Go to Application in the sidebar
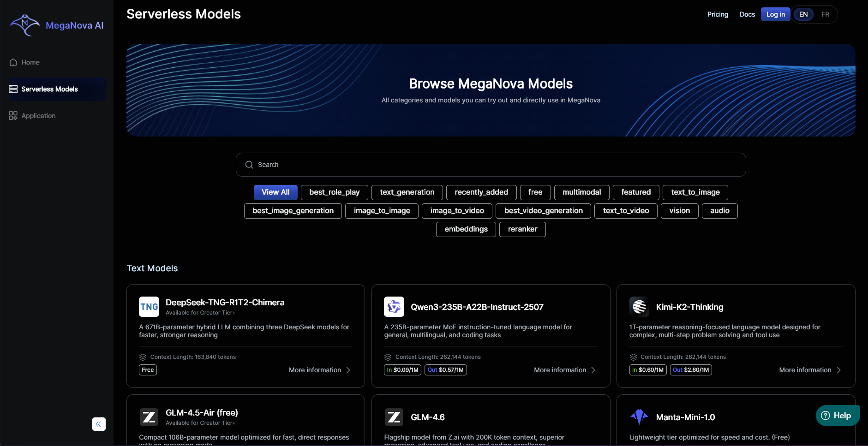 tap(38, 116)
